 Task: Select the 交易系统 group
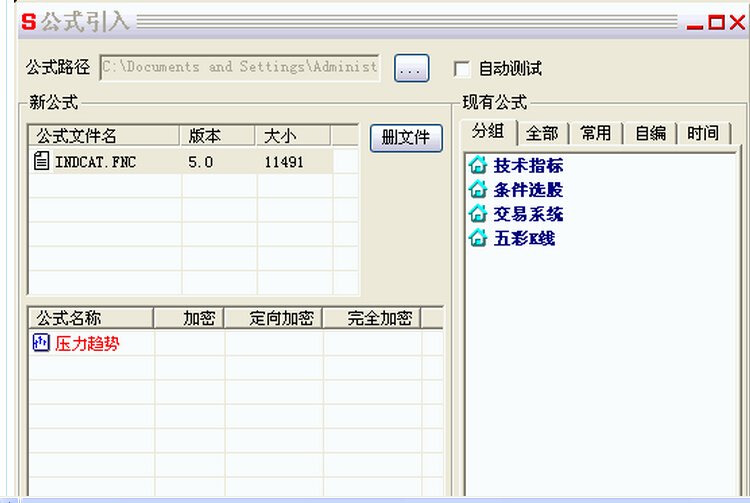[x=528, y=214]
